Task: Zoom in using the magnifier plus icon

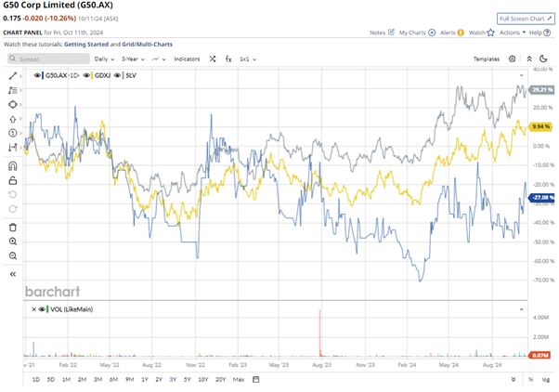Action: (13, 242)
